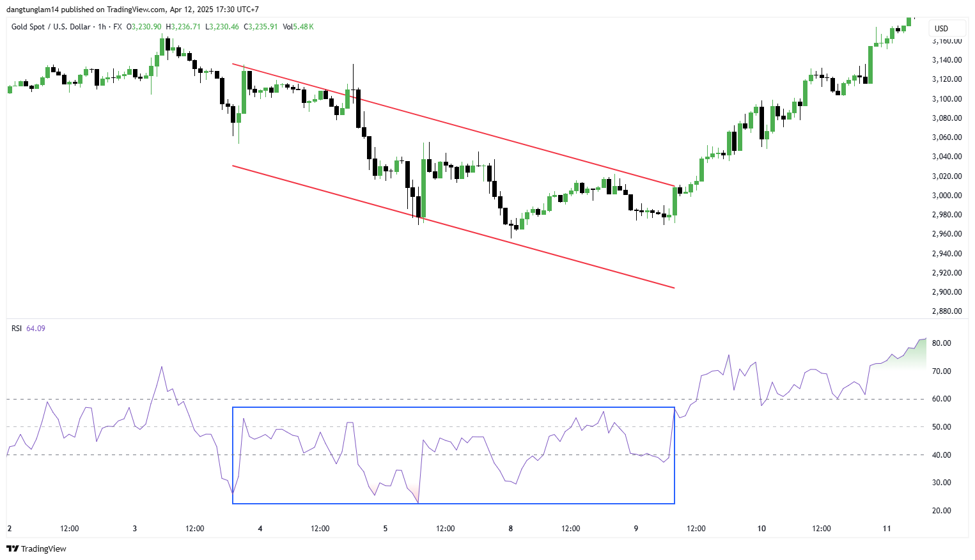Click the published-by header text at top
This screenshot has height=560, width=975.
click(132, 10)
